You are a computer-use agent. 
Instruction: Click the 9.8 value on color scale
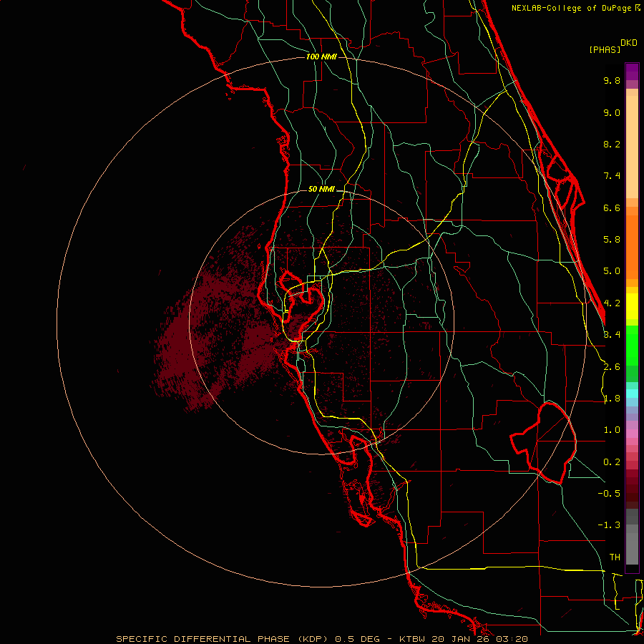point(612,80)
